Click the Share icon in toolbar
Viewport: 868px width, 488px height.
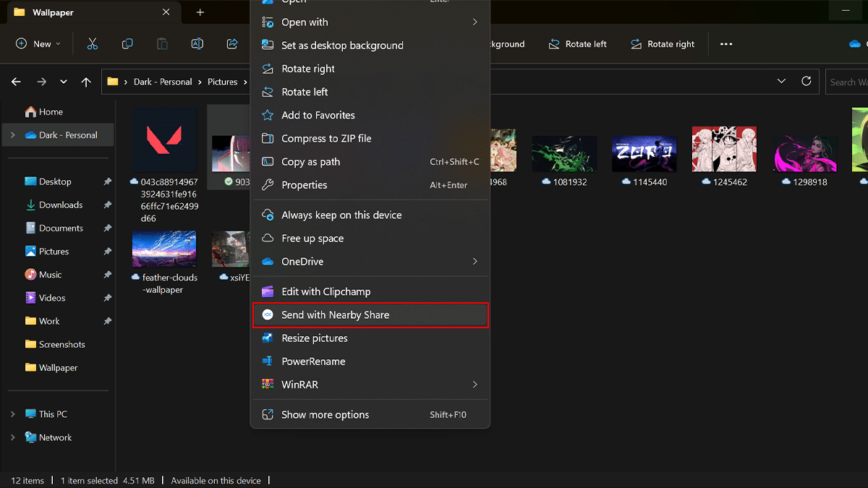point(232,44)
